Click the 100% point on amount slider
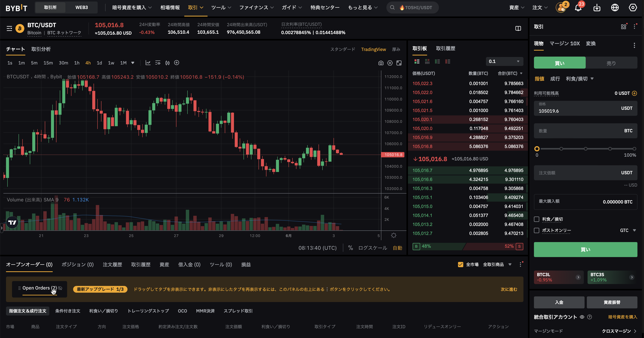The height and width of the screenshot is (338, 644). (x=634, y=149)
